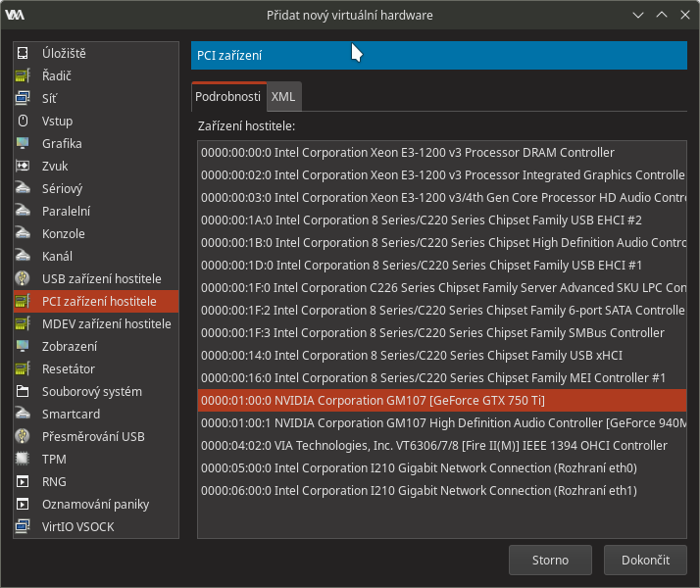Select the I210 Gigabit Network eth1 row

(442, 490)
